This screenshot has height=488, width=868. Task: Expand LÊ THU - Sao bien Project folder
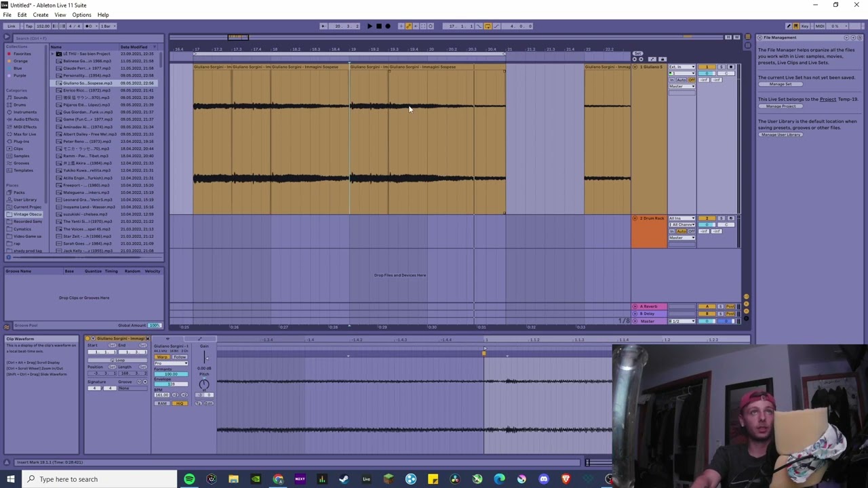(54, 54)
